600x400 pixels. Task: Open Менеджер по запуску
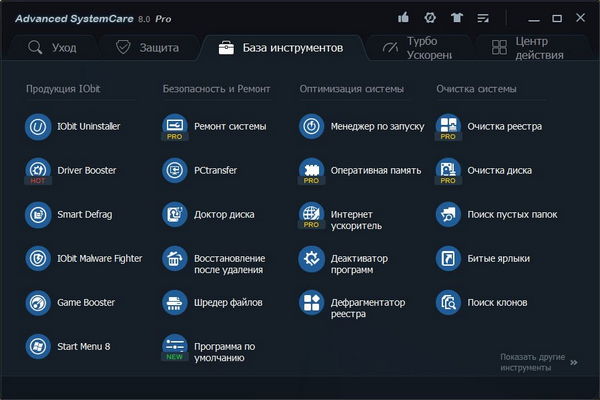click(312, 127)
